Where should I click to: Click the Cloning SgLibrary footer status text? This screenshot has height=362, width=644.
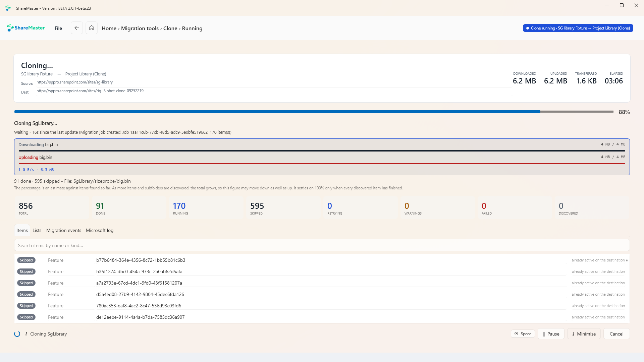tap(49, 334)
